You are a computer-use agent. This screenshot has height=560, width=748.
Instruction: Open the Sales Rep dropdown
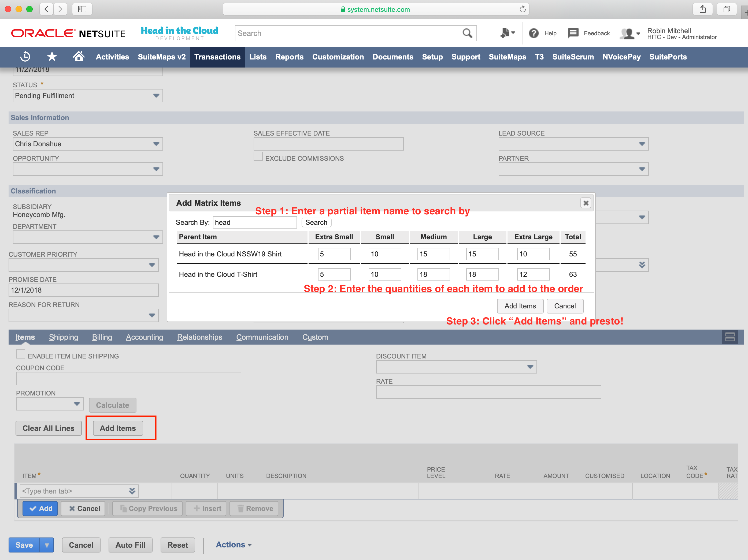pos(156,144)
